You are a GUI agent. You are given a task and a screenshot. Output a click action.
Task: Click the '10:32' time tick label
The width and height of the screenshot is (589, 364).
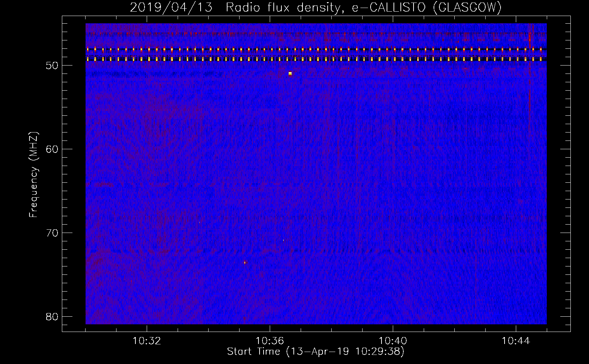tap(147, 341)
